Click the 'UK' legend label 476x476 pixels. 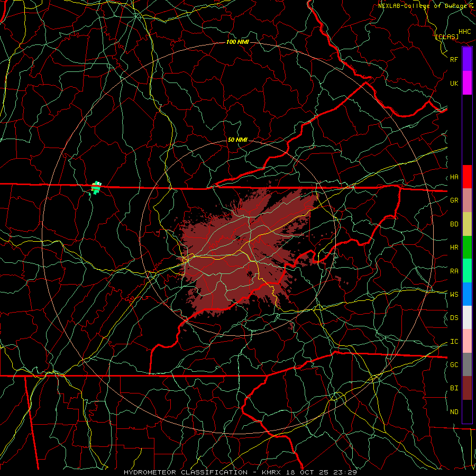coord(454,83)
